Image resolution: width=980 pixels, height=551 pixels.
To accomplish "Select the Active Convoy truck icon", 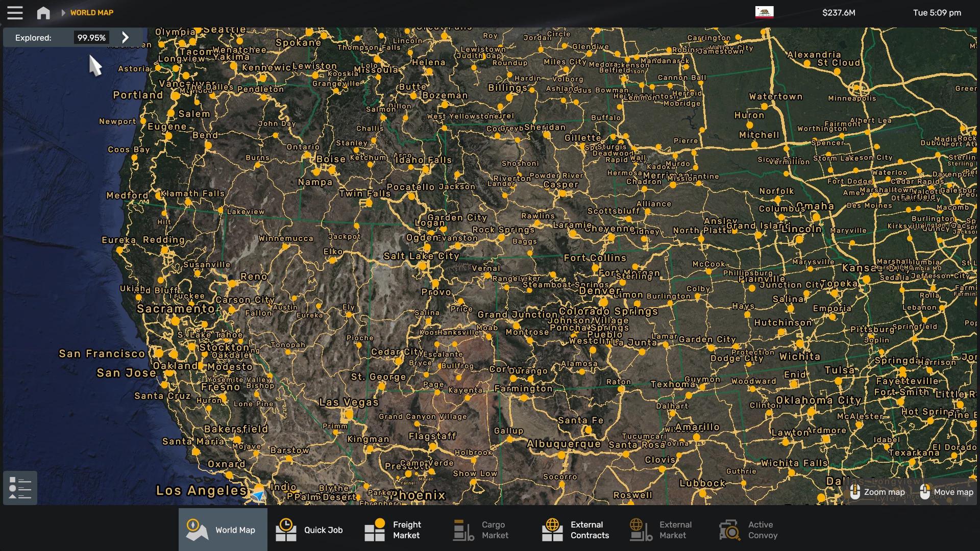I will click(729, 530).
